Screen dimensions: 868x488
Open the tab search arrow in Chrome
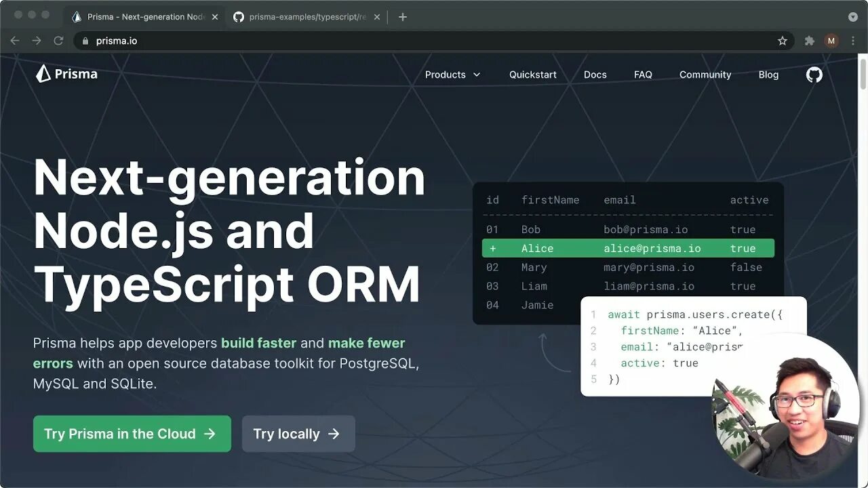tap(852, 17)
